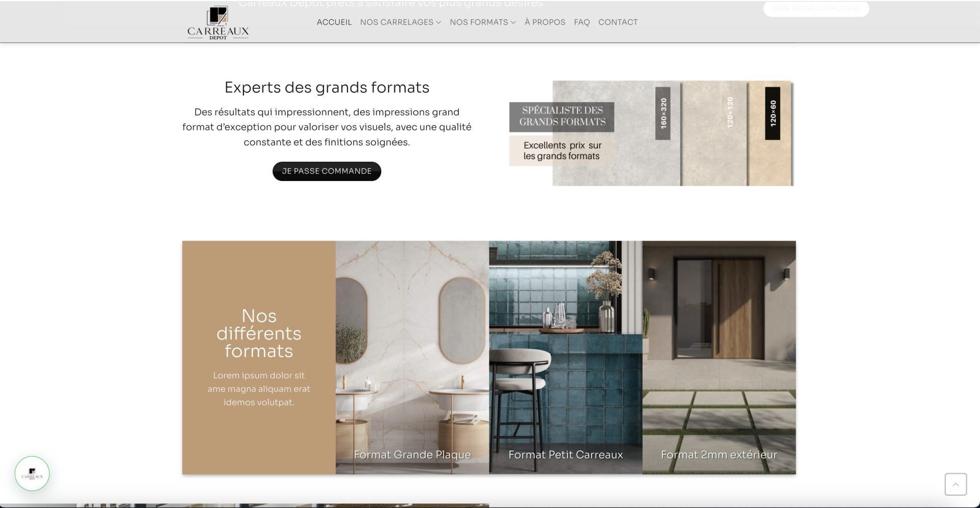980x508 pixels.
Task: Click the 160×320 format label
Action: click(663, 113)
